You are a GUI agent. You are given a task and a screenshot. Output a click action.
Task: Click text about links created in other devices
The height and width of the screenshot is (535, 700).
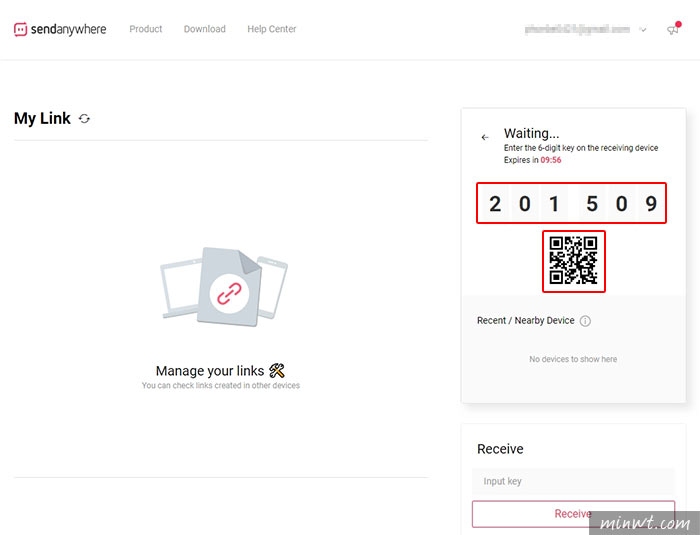point(221,385)
